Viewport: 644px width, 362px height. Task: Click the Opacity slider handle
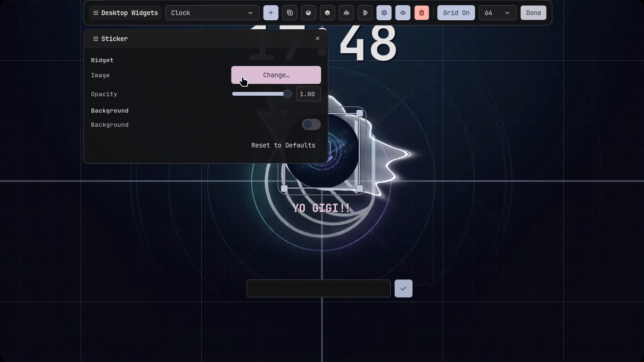[x=288, y=94]
